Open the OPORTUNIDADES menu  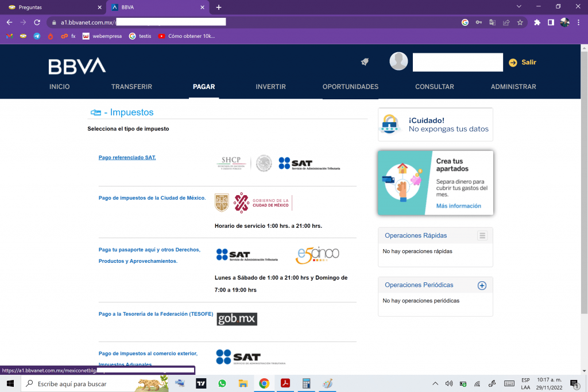(x=350, y=87)
